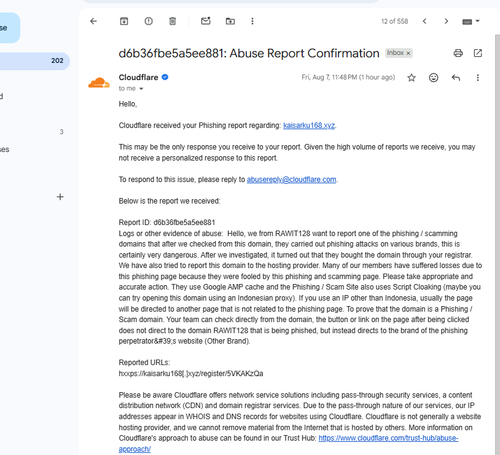Reply to the Cloudflare email

[456, 78]
